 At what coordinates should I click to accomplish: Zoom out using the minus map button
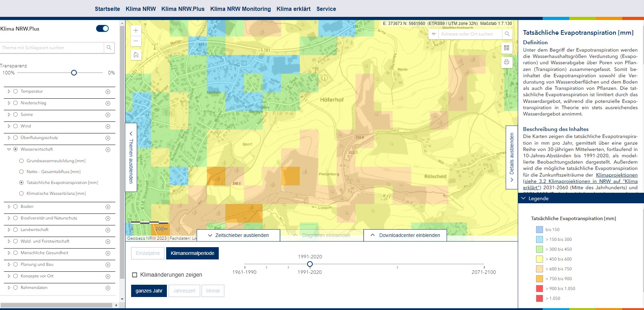[136, 41]
